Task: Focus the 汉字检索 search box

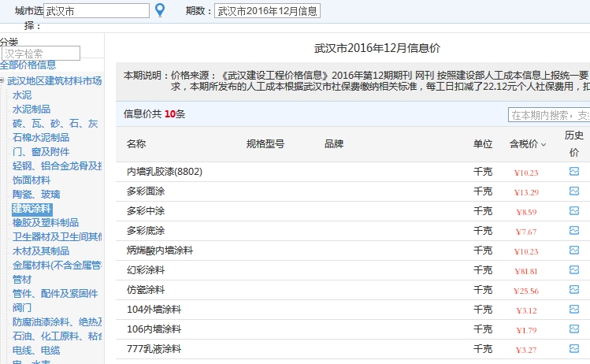Action: [x=41, y=53]
